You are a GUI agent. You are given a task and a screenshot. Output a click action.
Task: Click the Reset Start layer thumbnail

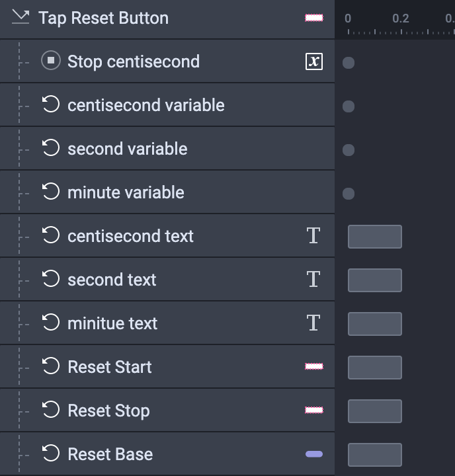314,367
